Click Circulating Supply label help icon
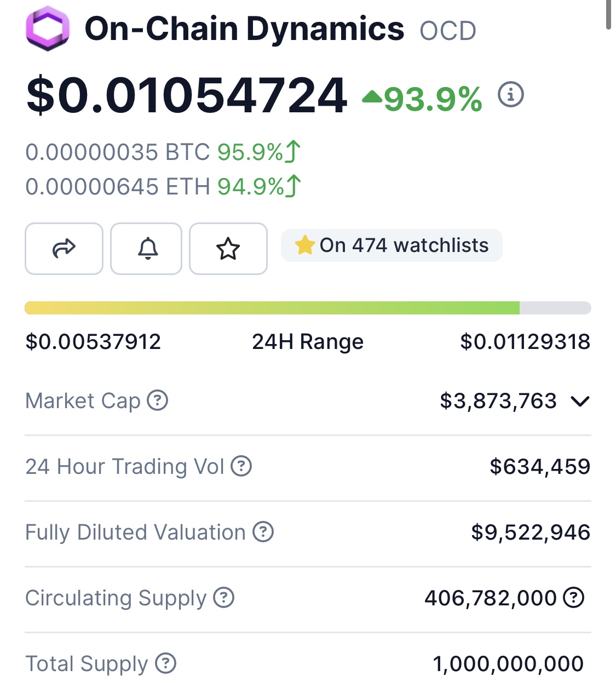 pos(223,597)
